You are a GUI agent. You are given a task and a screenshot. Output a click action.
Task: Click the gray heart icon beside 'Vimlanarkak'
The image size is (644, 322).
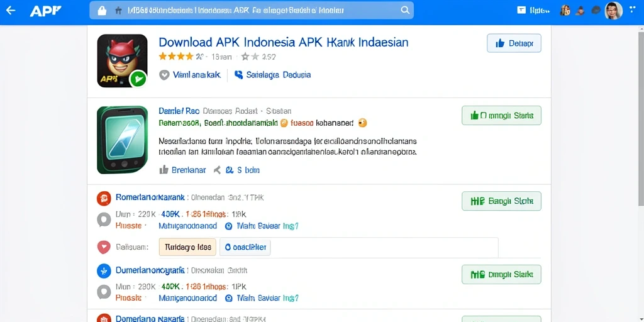pyautogui.click(x=164, y=75)
